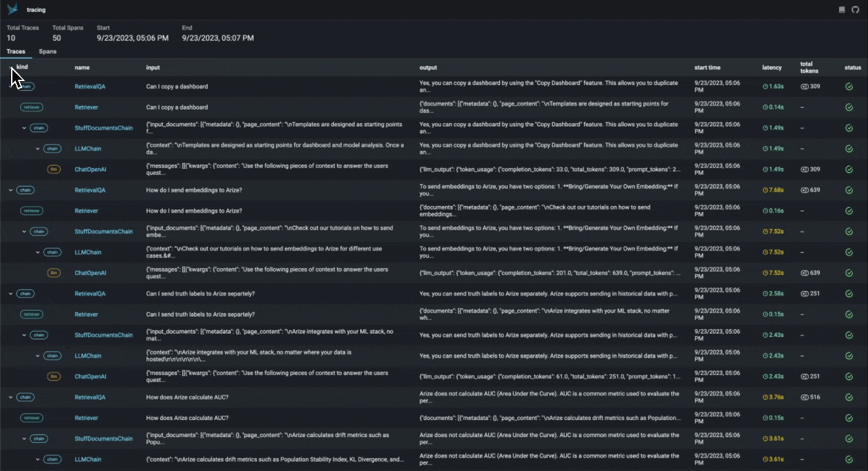This screenshot has width=868, height=471.
Task: Click status check in the 7.68s RetrievalQA row
Action: (x=849, y=190)
